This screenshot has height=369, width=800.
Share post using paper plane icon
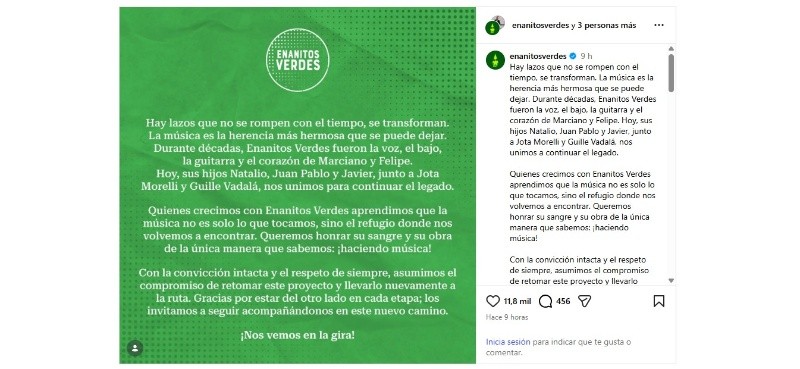[x=584, y=301]
